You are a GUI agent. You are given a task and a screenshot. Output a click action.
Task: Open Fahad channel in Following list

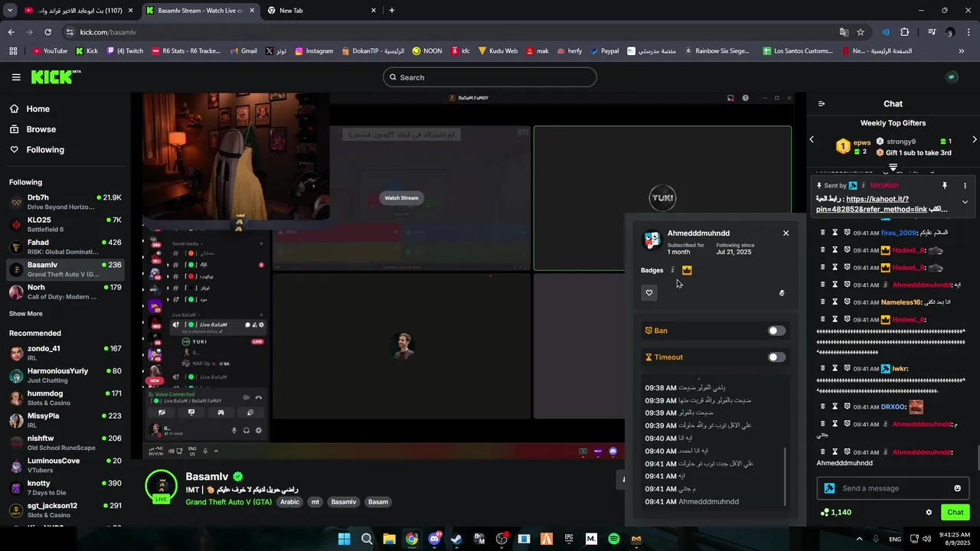65,247
